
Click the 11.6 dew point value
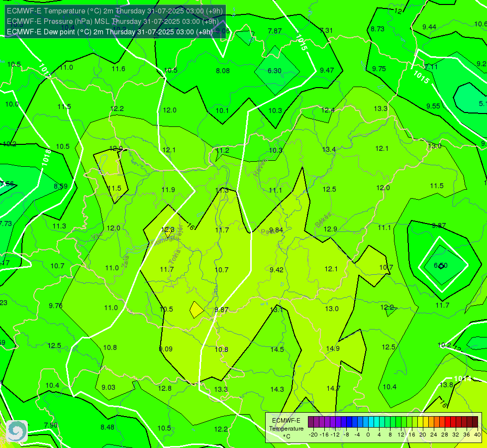(x=118, y=69)
